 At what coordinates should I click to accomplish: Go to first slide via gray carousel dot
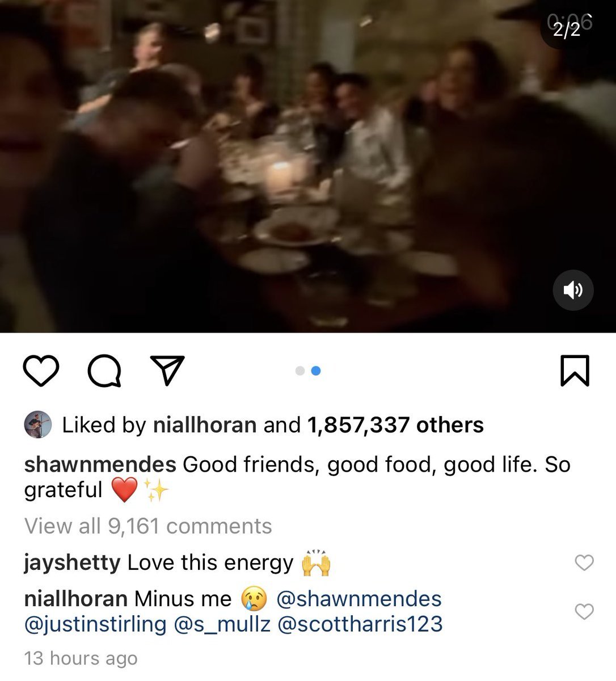[x=300, y=371]
